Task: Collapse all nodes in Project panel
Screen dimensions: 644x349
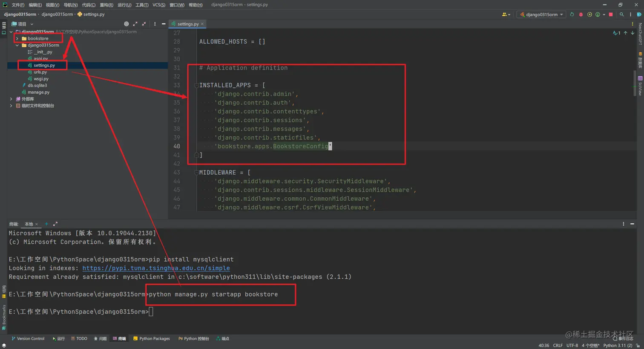Action: click(144, 24)
